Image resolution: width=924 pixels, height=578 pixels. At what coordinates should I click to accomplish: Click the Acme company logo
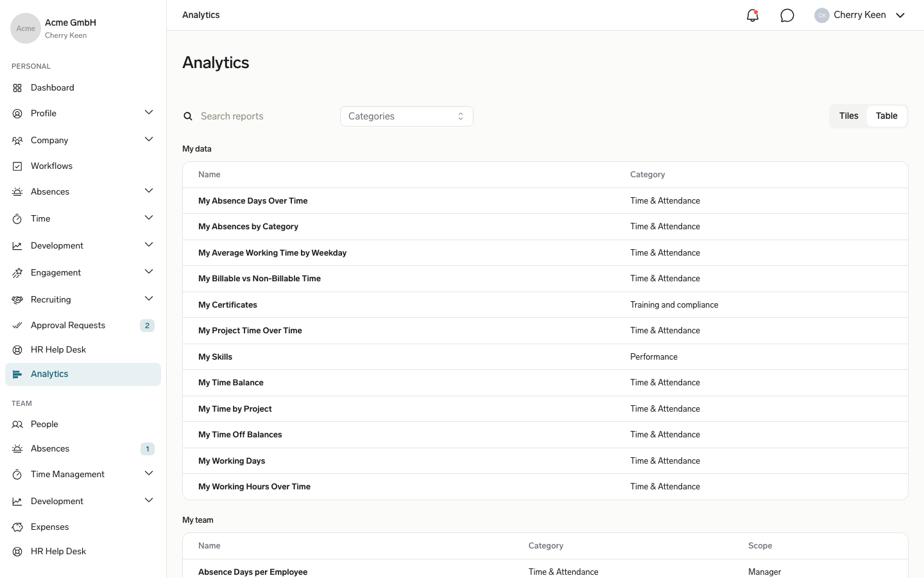(26, 28)
